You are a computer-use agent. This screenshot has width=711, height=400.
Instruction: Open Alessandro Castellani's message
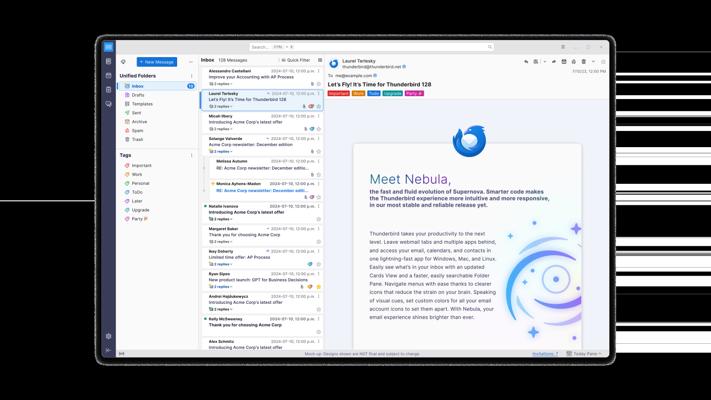(x=262, y=77)
